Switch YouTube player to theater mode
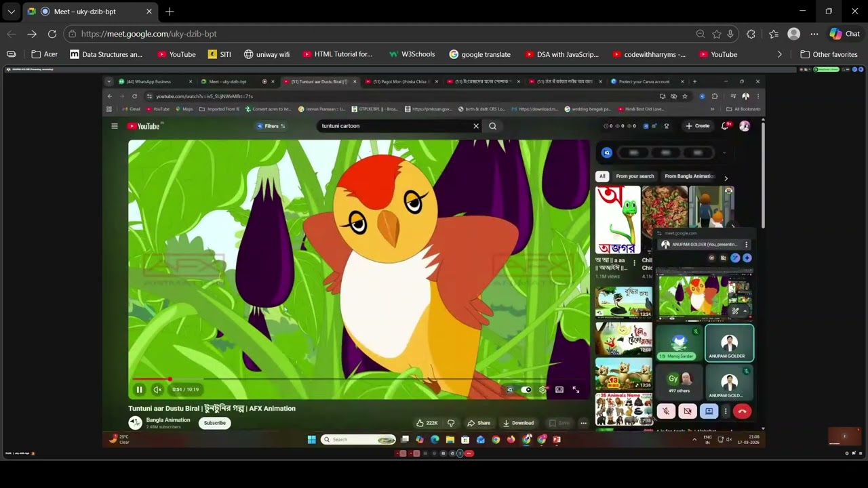The width and height of the screenshot is (868, 488). coord(559,390)
